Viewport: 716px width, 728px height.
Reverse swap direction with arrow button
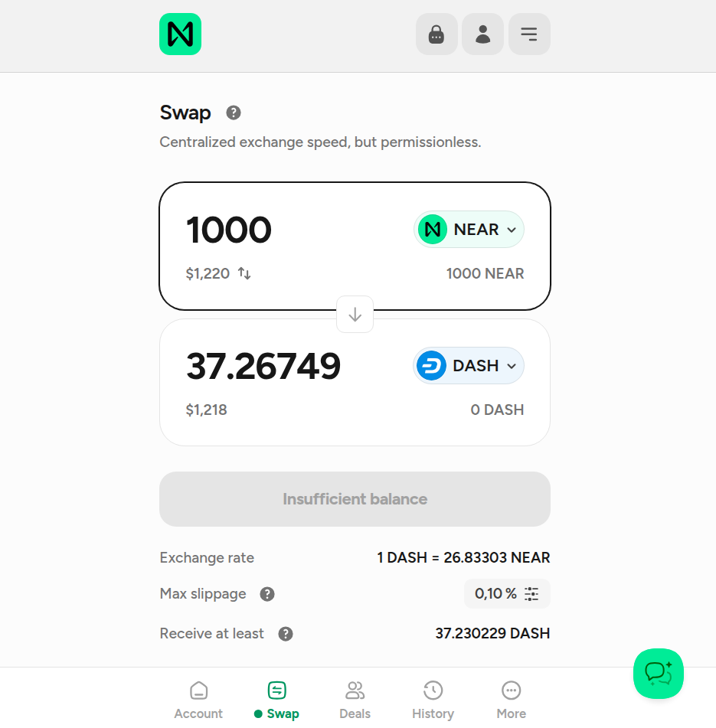coord(355,315)
